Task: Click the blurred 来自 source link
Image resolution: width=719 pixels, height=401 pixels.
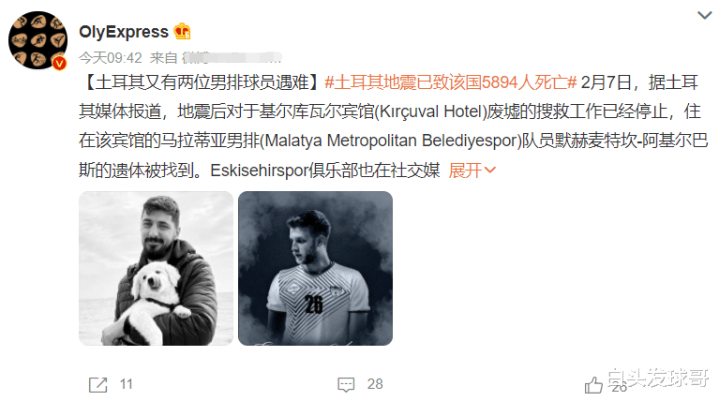Action: point(216,58)
